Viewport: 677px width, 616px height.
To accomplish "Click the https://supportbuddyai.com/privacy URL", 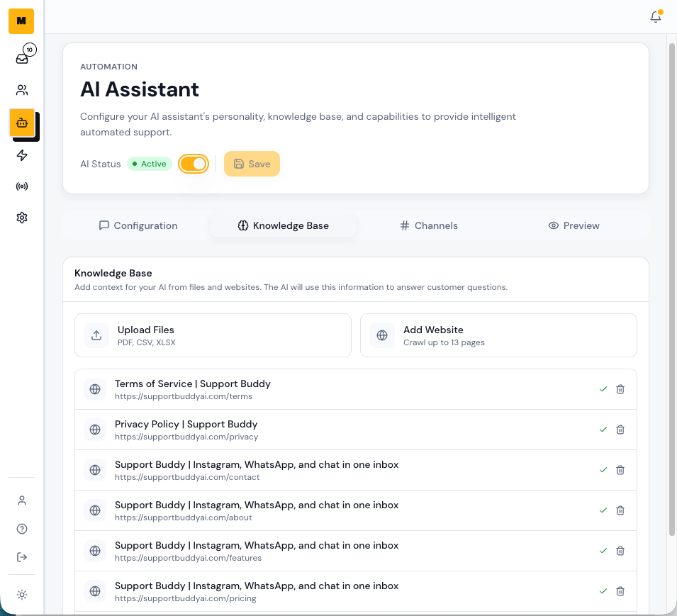I will [186, 437].
